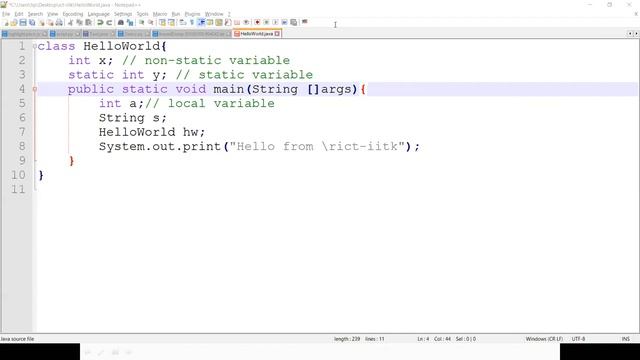Click line number 8 in the margin

[22, 146]
